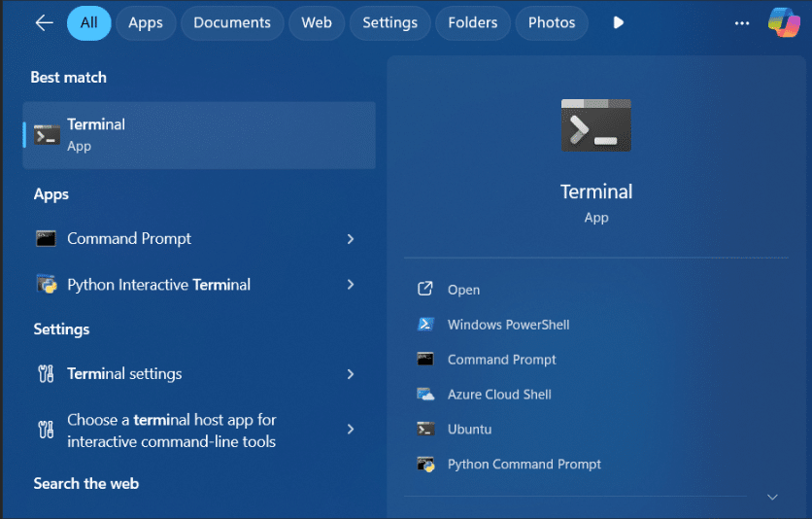Expand the terminal host app chevron
Image resolution: width=812 pixels, height=519 pixels.
[x=351, y=429]
